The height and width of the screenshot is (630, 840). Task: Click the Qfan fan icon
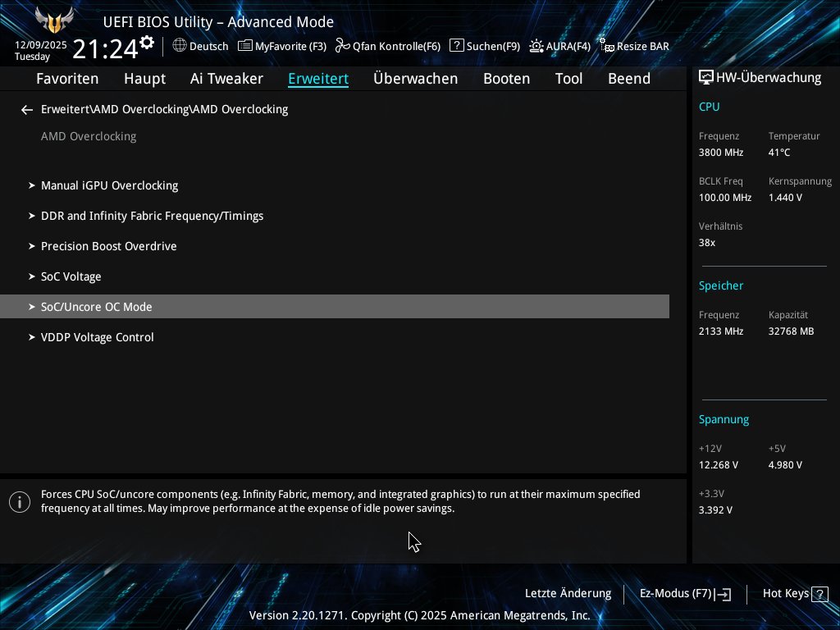(342, 46)
